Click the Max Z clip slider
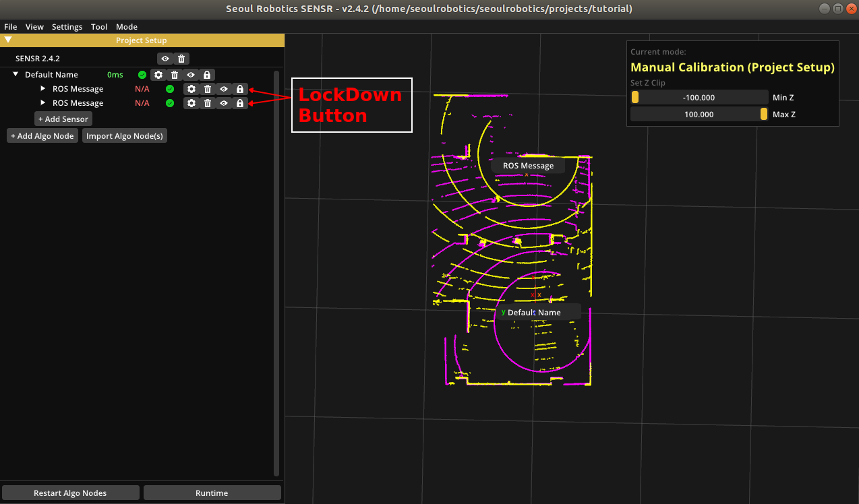Image resolution: width=859 pixels, height=504 pixels. coord(699,115)
